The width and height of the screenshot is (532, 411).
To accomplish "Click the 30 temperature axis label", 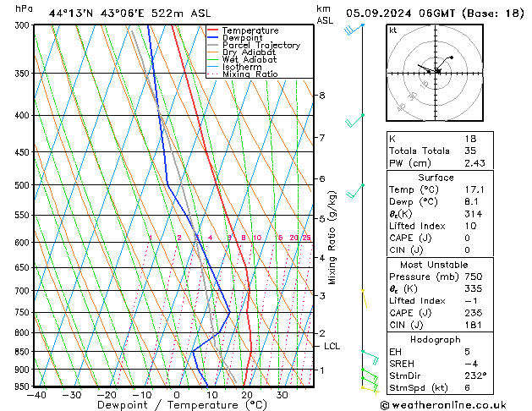I will [282, 395].
